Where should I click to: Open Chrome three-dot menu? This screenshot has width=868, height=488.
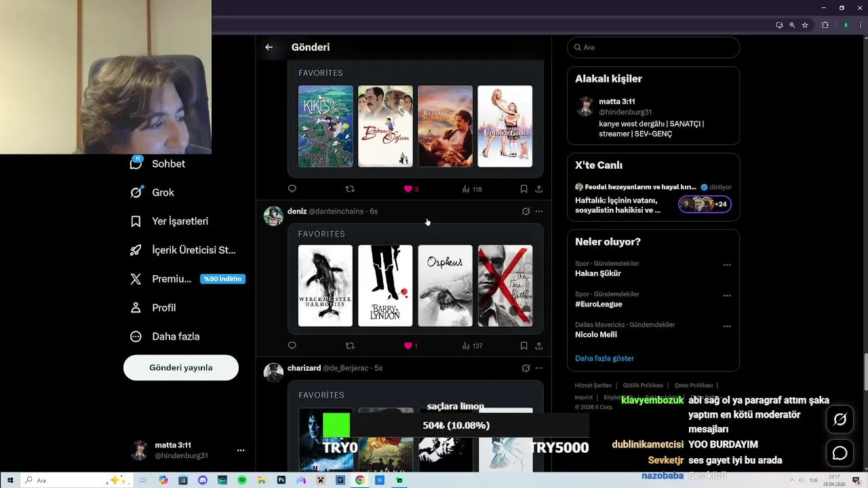coord(859,25)
